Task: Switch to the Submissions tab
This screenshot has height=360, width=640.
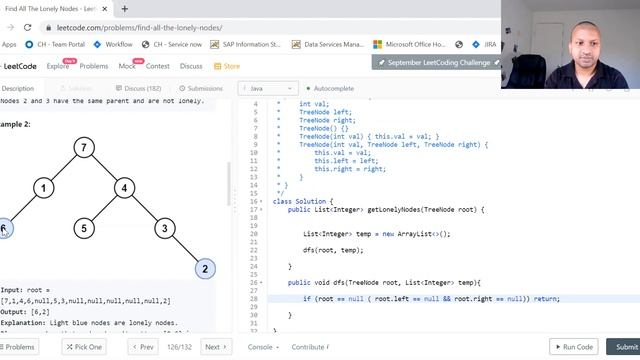Action: 201,89
